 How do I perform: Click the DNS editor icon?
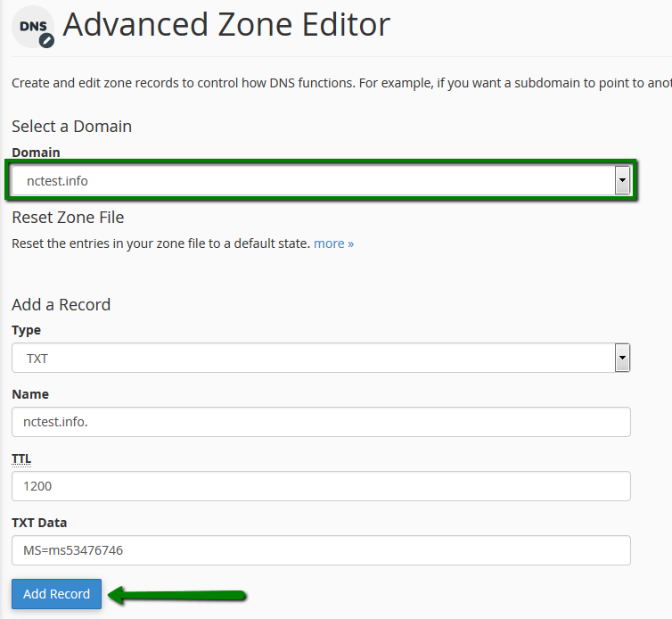pyautogui.click(x=33, y=27)
